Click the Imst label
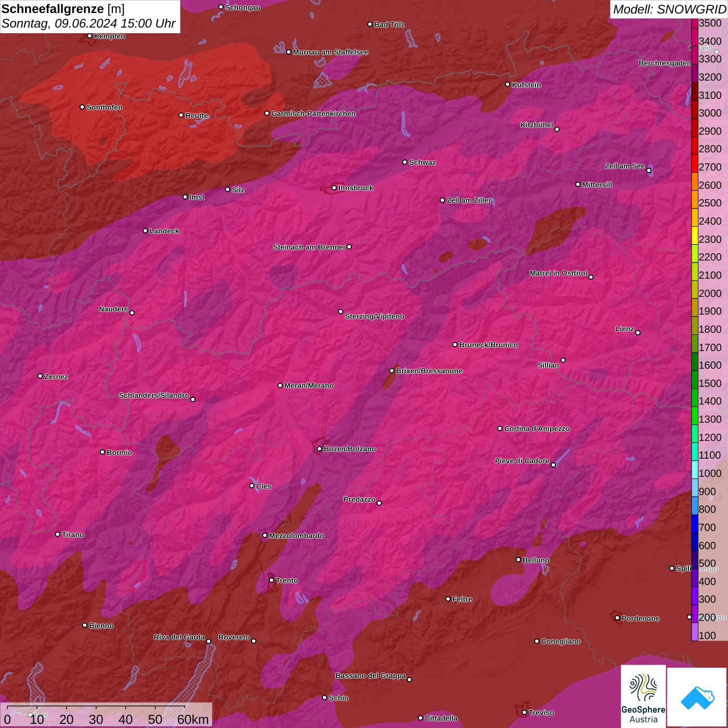 [197, 197]
